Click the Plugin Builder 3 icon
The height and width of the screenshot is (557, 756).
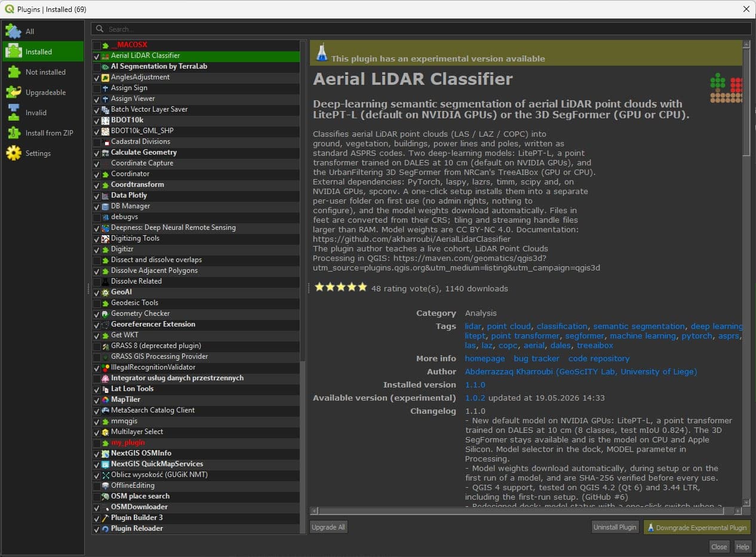click(106, 518)
